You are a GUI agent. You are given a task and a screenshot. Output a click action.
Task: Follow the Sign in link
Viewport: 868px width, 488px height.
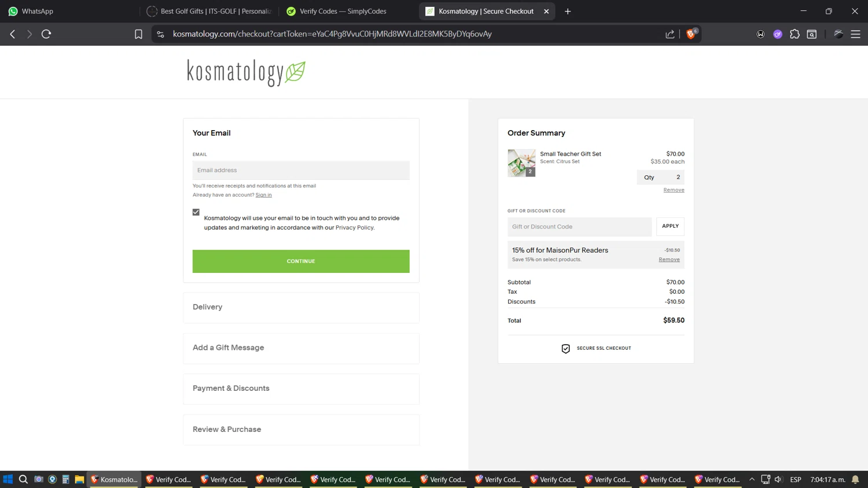click(x=263, y=195)
